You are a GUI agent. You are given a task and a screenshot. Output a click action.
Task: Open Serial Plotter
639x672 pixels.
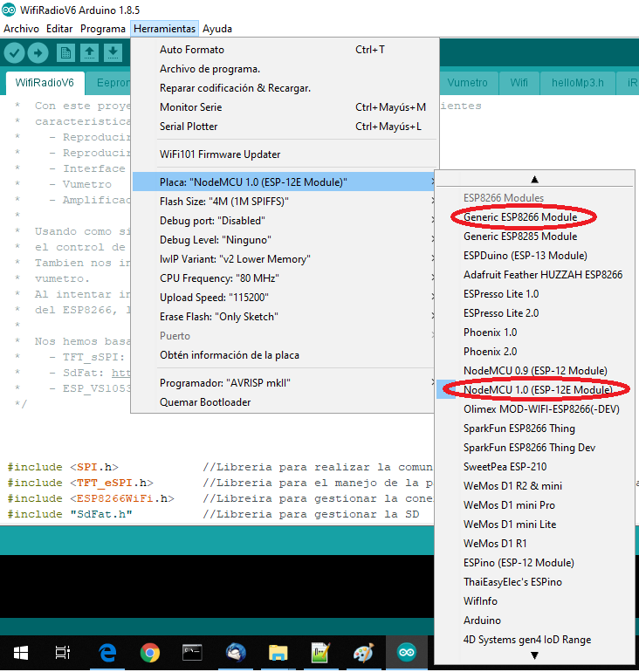(x=285, y=127)
